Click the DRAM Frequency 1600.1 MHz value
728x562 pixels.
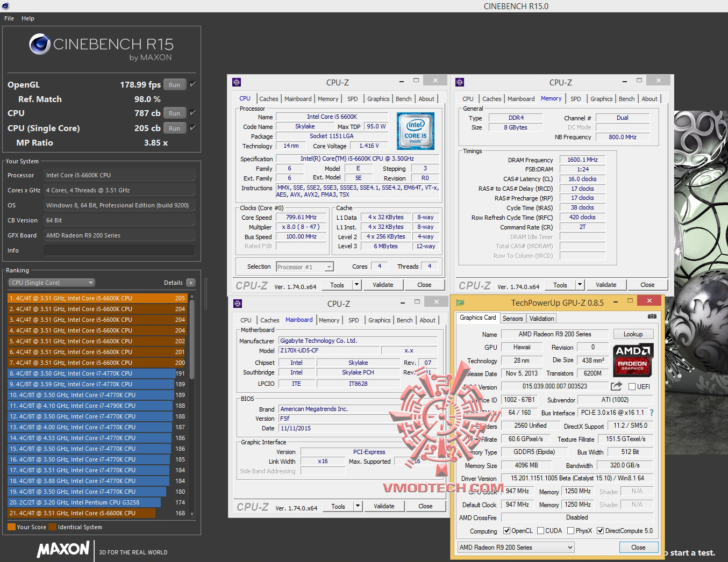tap(582, 160)
